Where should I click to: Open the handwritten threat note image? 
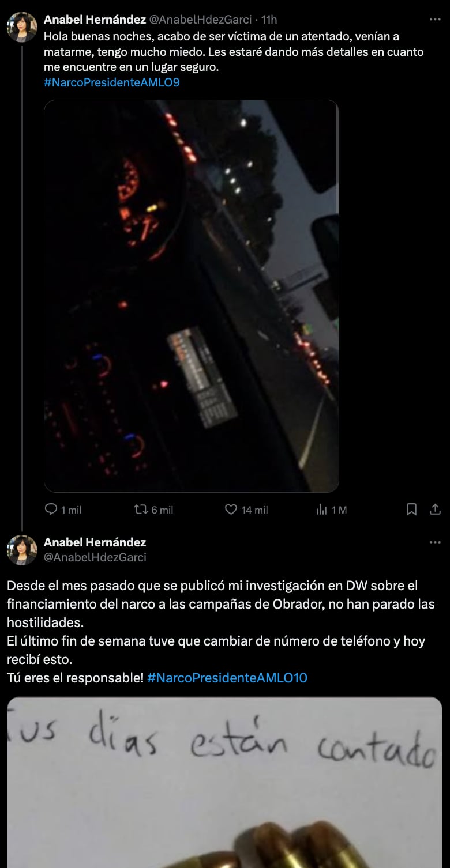[x=225, y=783]
